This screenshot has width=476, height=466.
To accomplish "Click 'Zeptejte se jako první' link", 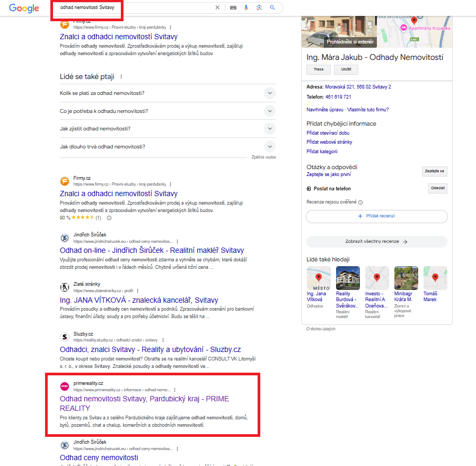I will [329, 174].
